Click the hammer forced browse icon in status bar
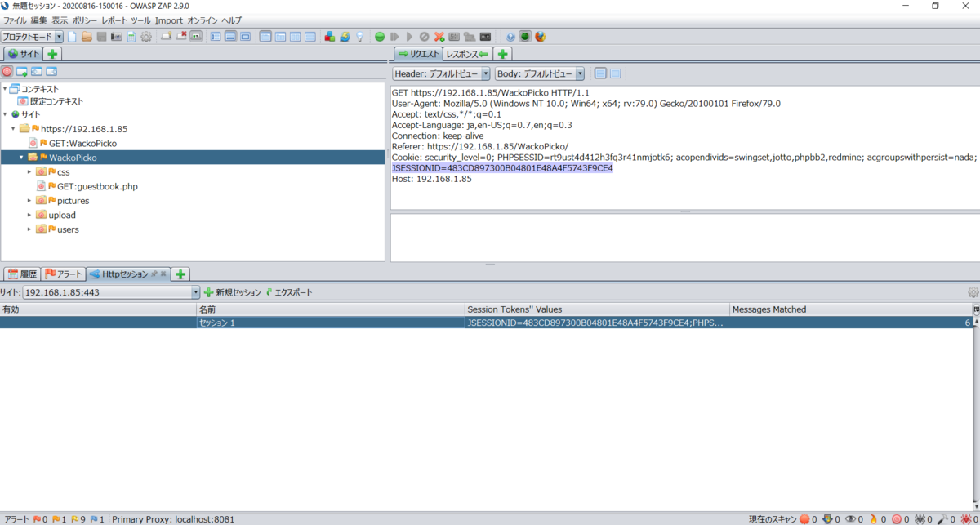Screen dimensions: 980x525 tap(942, 518)
